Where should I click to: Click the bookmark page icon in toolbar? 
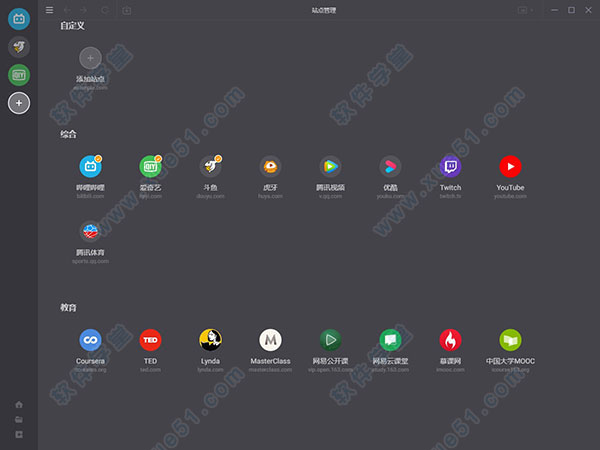127,10
